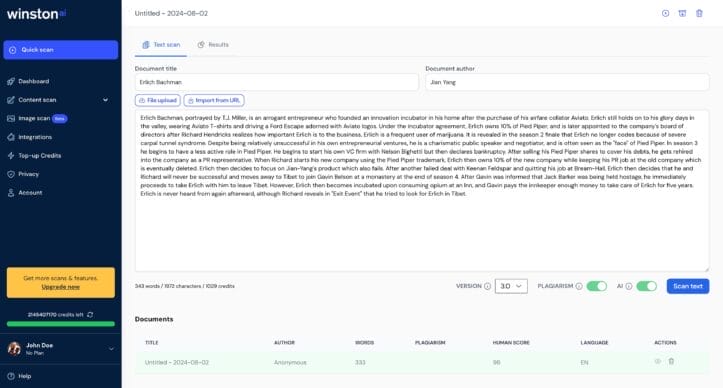723x388 pixels.
Task: Open the Dashboard page
Action: [33, 81]
